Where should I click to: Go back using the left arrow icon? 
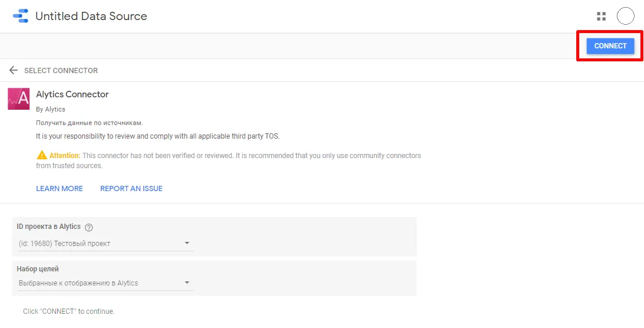pos(14,70)
